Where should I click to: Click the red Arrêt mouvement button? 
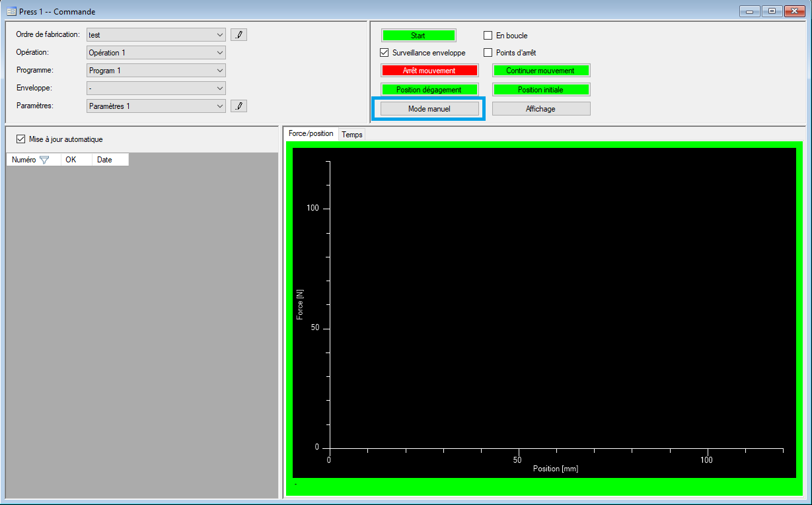429,71
